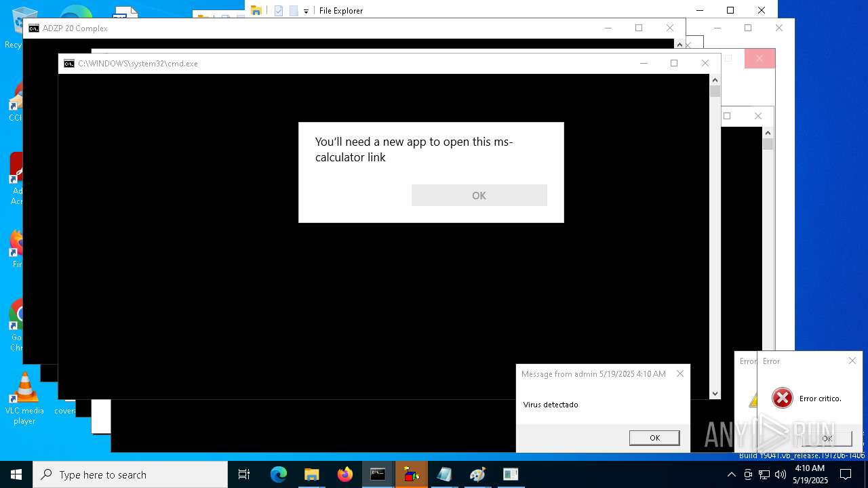Close the File Explorer window
The image size is (868, 488).
pos(762,10)
